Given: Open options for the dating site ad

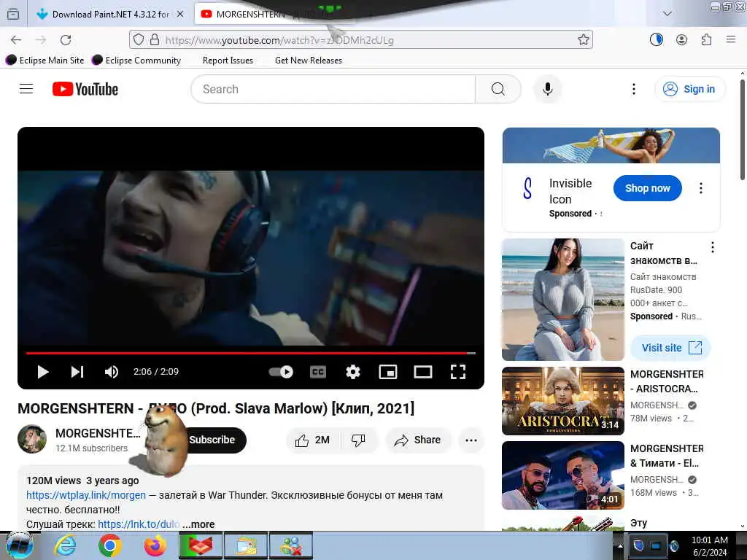Looking at the screenshot, I should pos(712,247).
